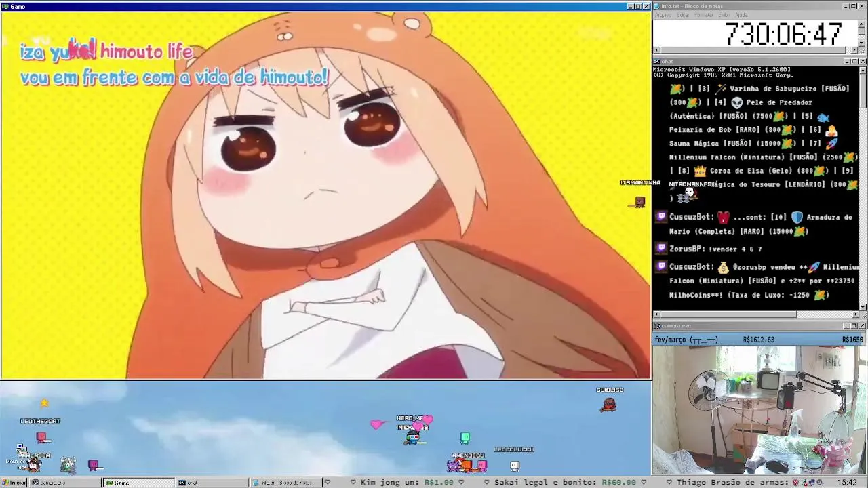Click Twitch badge beside ZorusBP message
This screenshot has height=488, width=868.
pos(661,249)
